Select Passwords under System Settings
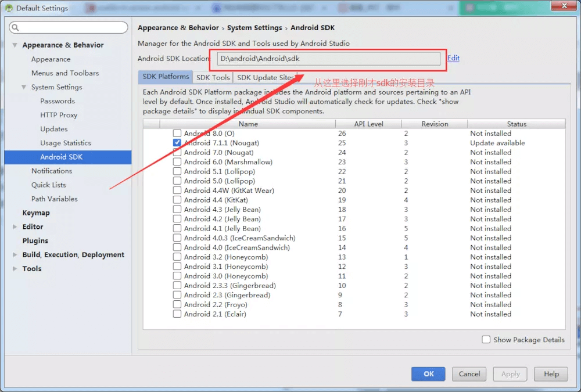581x392 pixels. point(58,101)
